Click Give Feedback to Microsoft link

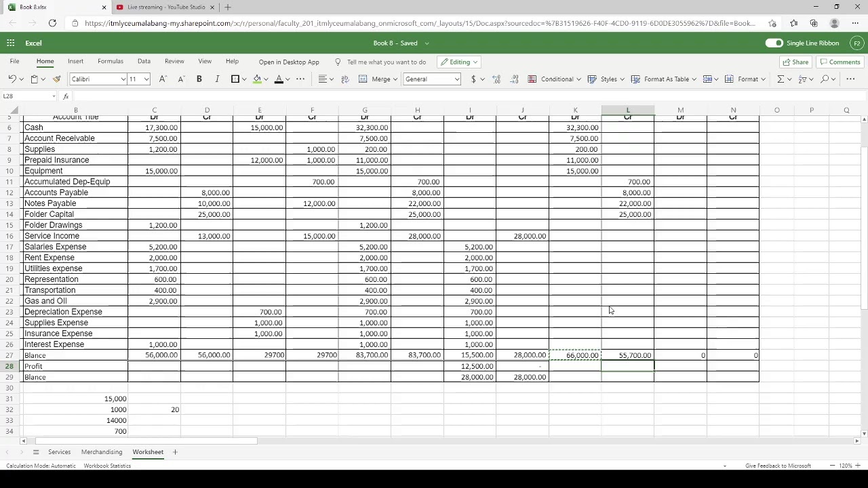click(x=778, y=466)
